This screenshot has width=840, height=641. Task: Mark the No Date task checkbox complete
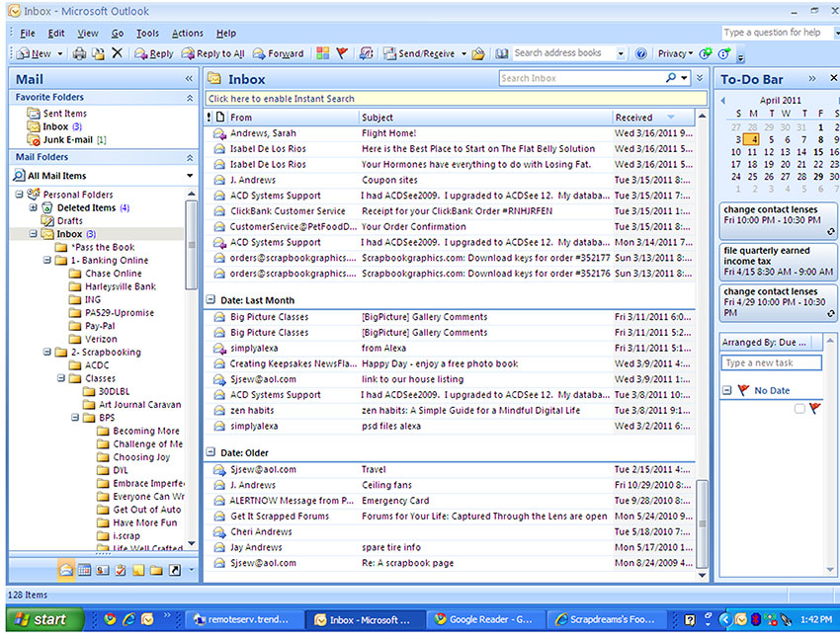[799, 409]
